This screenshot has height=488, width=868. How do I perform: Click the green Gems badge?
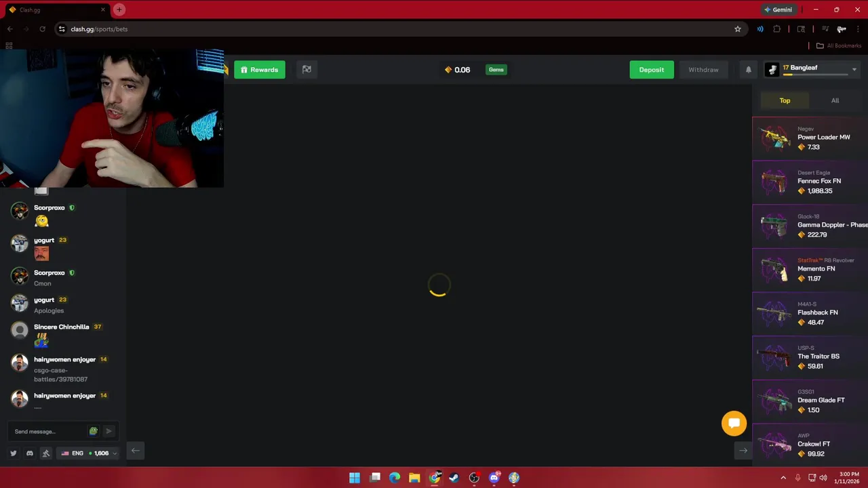click(x=496, y=70)
